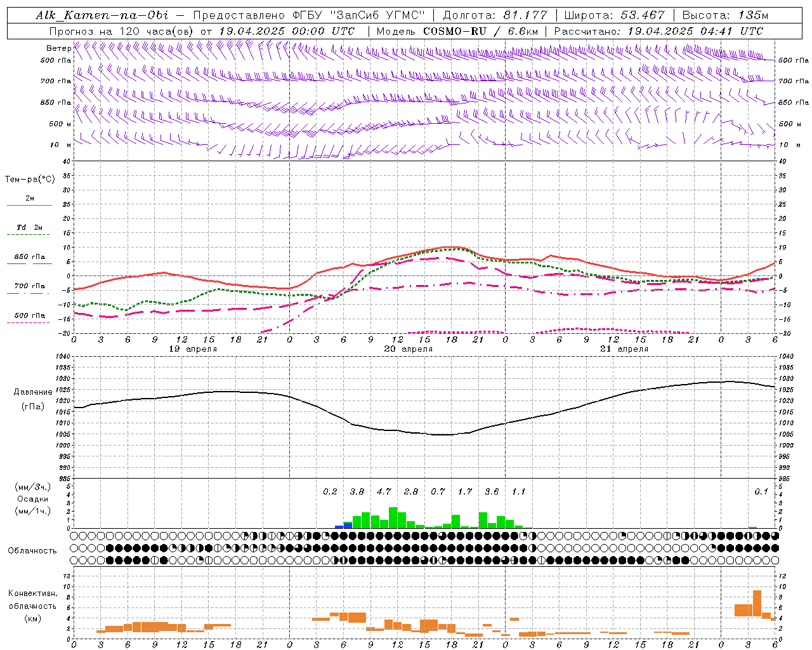Click the 'Высота: 135м' elevation value

[725, 15]
